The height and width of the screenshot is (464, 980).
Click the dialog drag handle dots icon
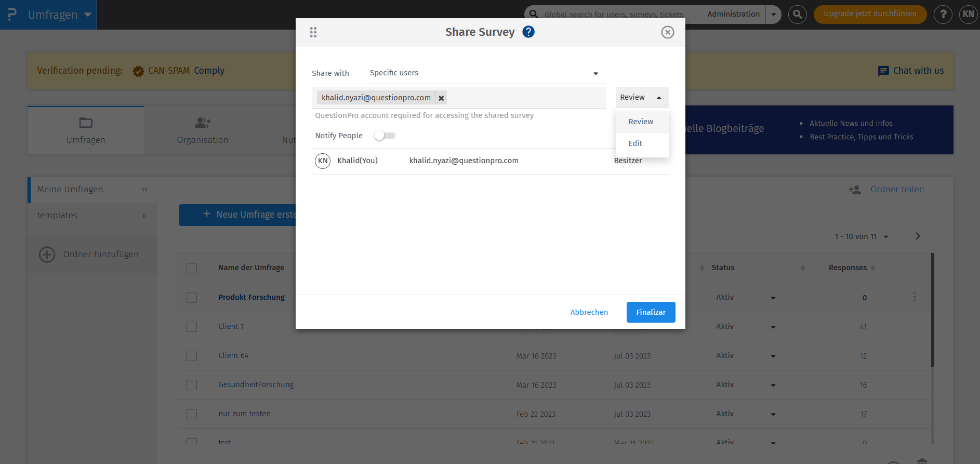(x=313, y=32)
